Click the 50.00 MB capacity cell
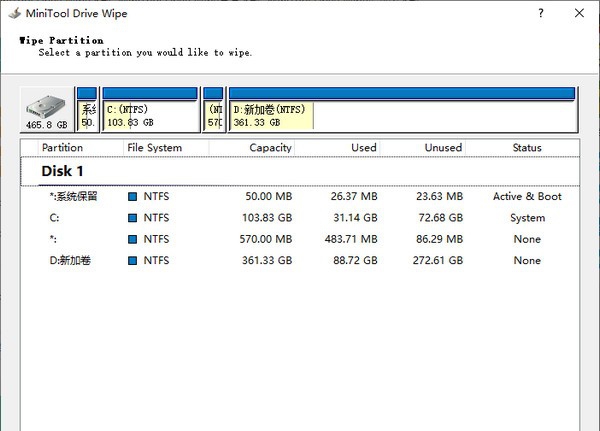Screen dimensions: 600x431 tap(269, 197)
